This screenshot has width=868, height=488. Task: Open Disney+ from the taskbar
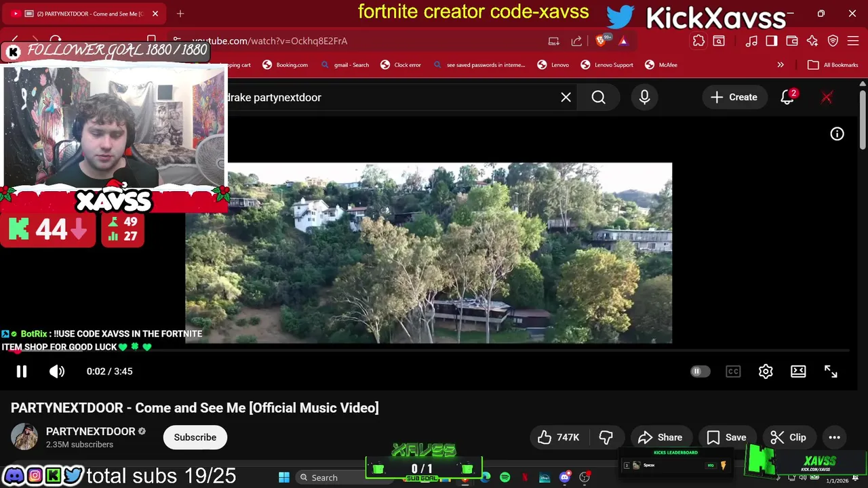[x=545, y=478]
